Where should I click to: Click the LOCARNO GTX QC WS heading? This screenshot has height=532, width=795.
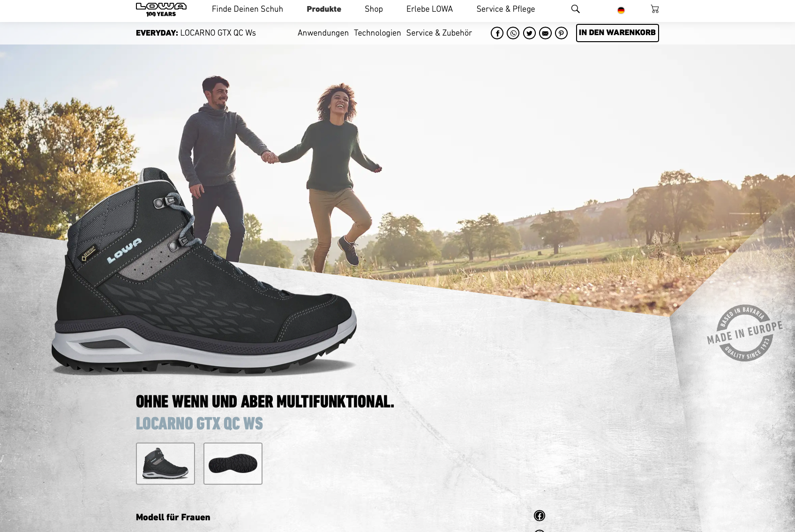pyautogui.click(x=199, y=423)
